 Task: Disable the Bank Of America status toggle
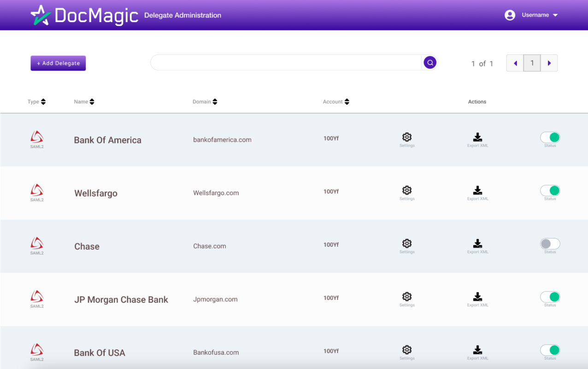click(550, 137)
